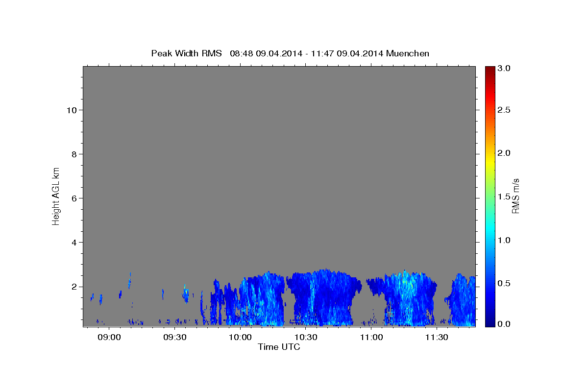Viewport: 588px width, 392px height.
Task: Click the 'RMS m/s' colorbar label
Action: pos(515,196)
